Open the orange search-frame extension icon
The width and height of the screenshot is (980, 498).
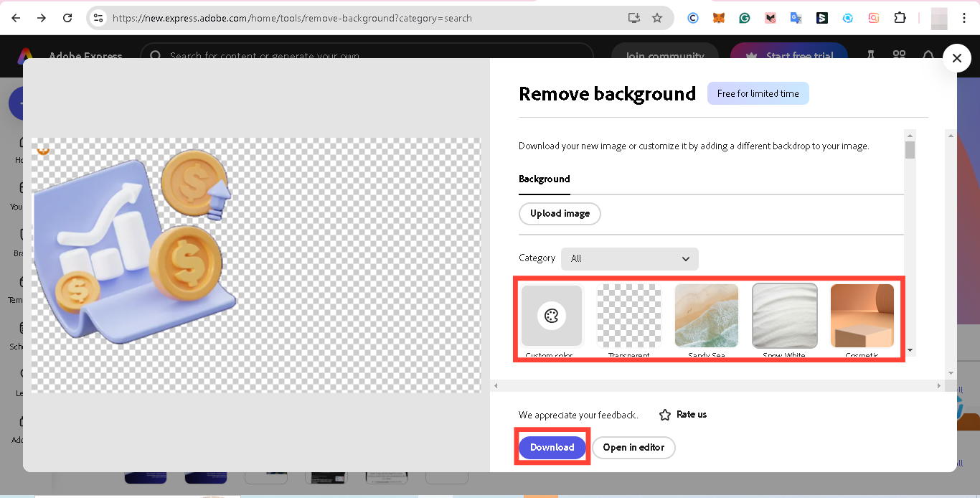[x=874, y=18]
